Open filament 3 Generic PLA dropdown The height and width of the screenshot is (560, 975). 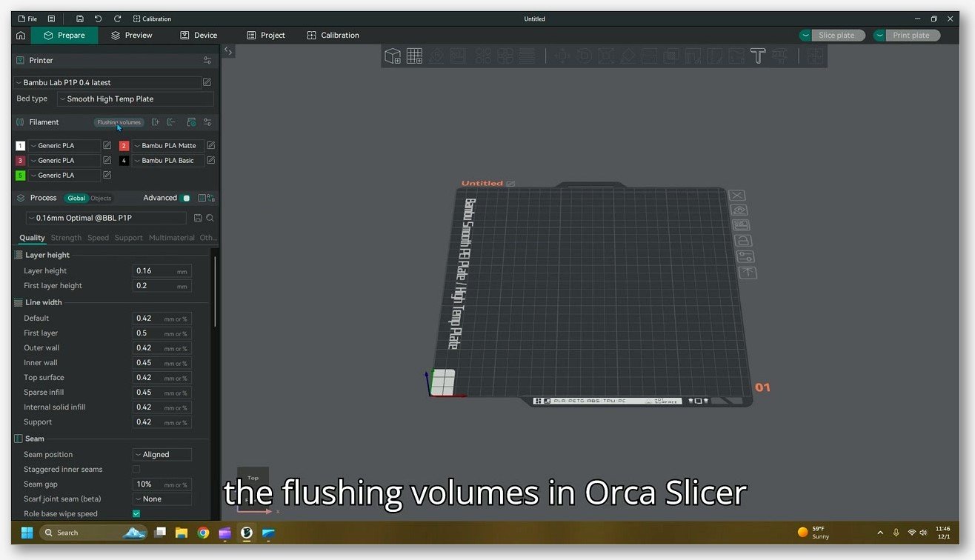64,160
